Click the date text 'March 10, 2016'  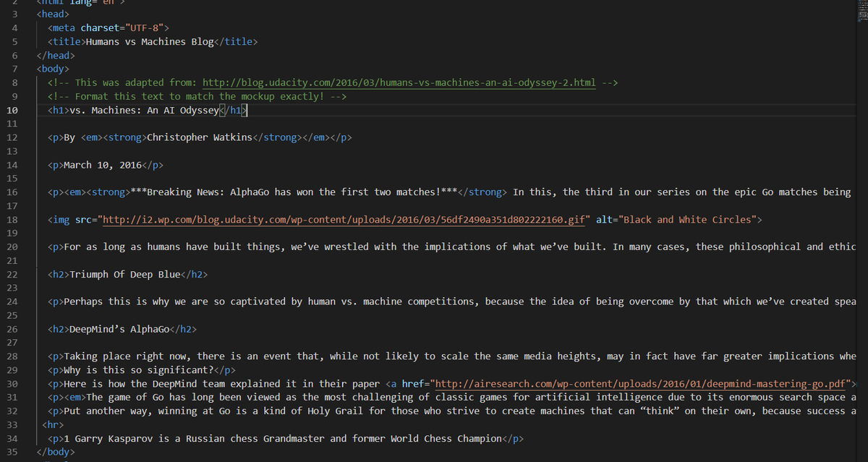click(103, 165)
